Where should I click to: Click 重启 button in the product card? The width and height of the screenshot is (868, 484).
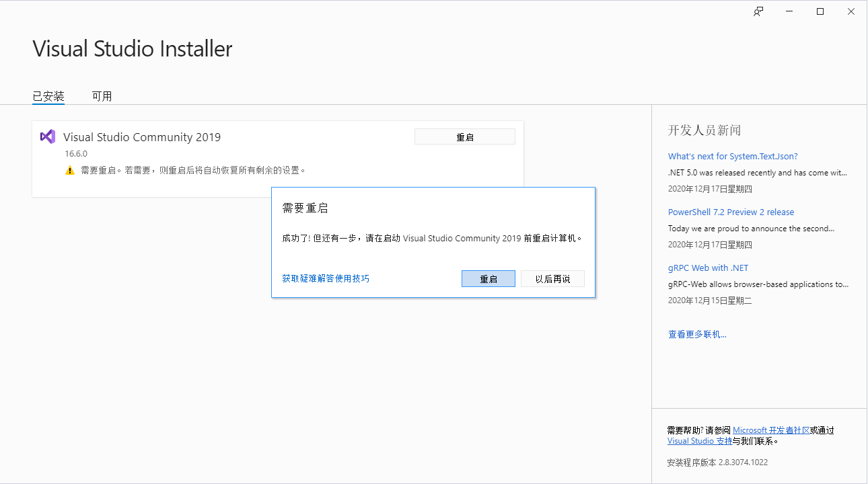(465, 136)
